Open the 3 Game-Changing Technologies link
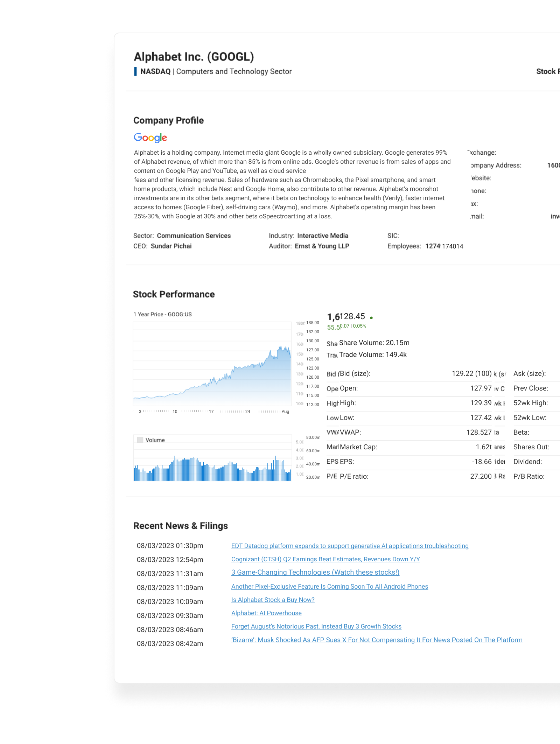This screenshot has height=744, width=560. 315,573
